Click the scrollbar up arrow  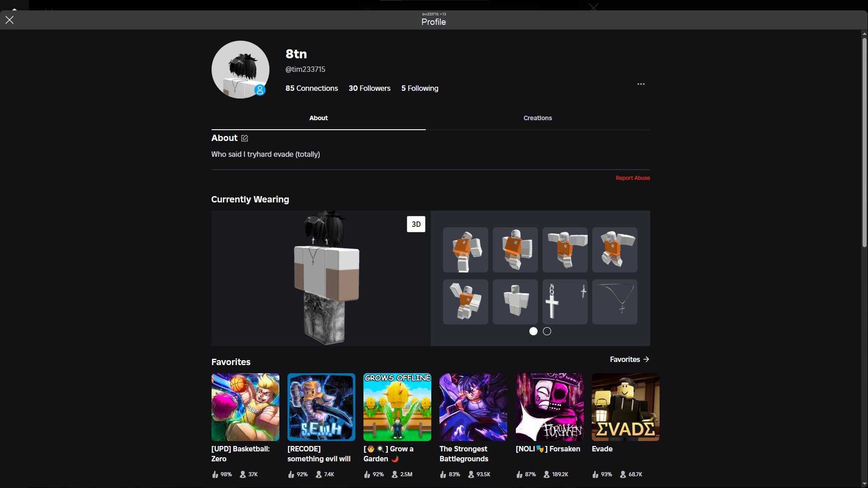coord(864,33)
